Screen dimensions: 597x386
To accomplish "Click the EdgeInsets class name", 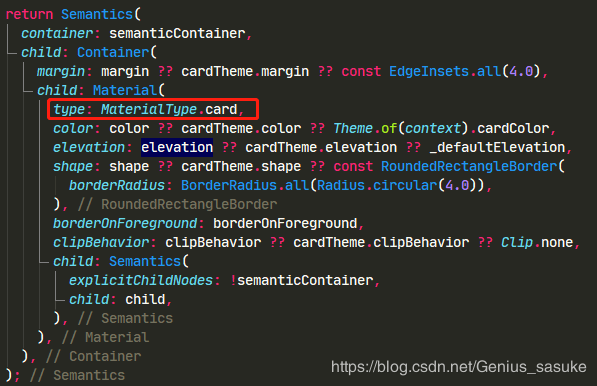I will click(428, 72).
